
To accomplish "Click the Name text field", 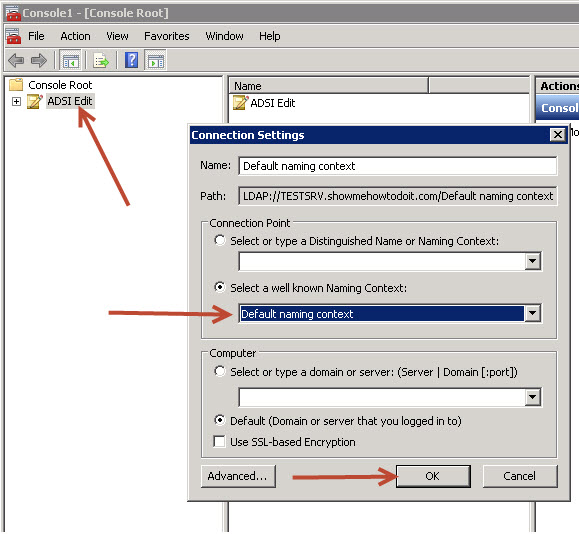I will 398,166.
